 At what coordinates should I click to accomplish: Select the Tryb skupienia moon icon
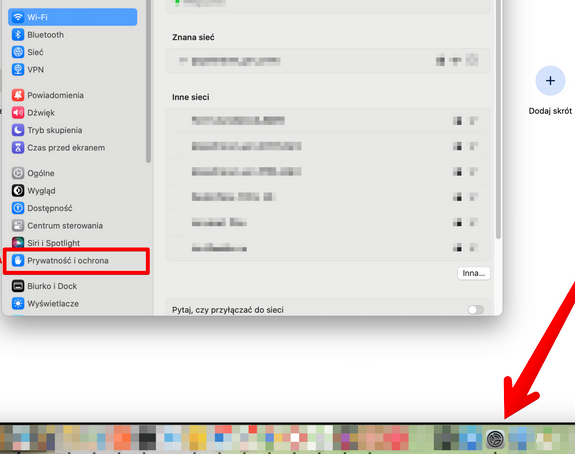pyautogui.click(x=18, y=130)
